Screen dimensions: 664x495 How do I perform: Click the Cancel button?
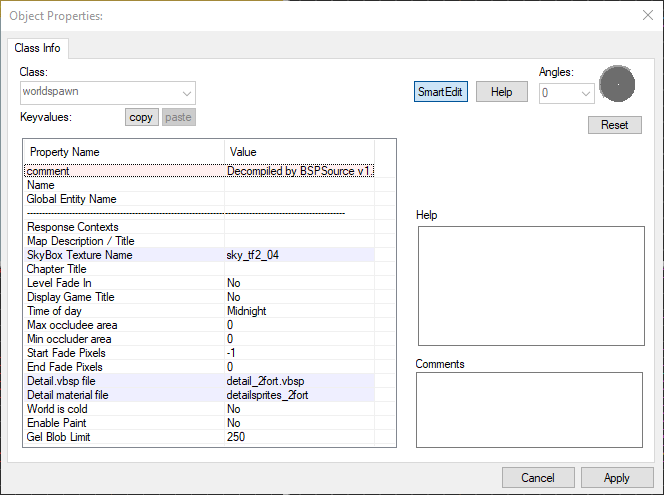pyautogui.click(x=538, y=478)
